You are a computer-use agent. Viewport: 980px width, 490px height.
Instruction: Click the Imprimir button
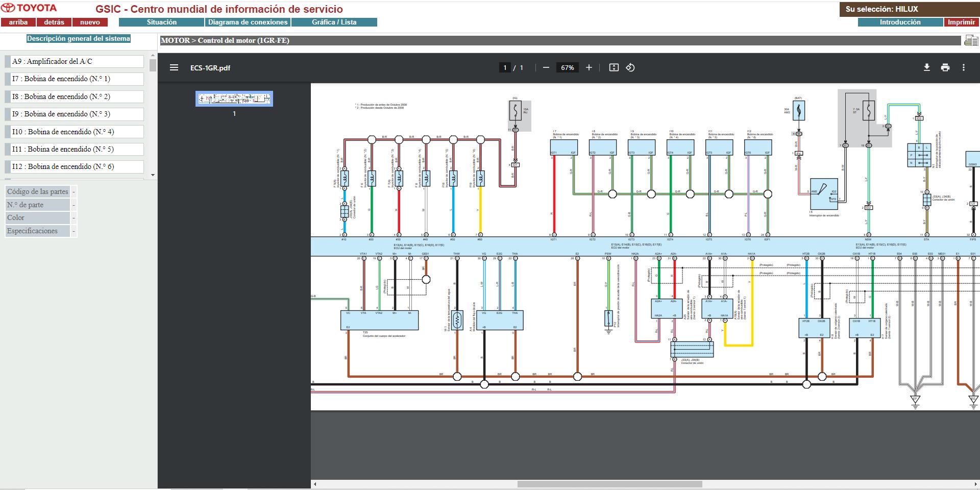[x=962, y=22]
